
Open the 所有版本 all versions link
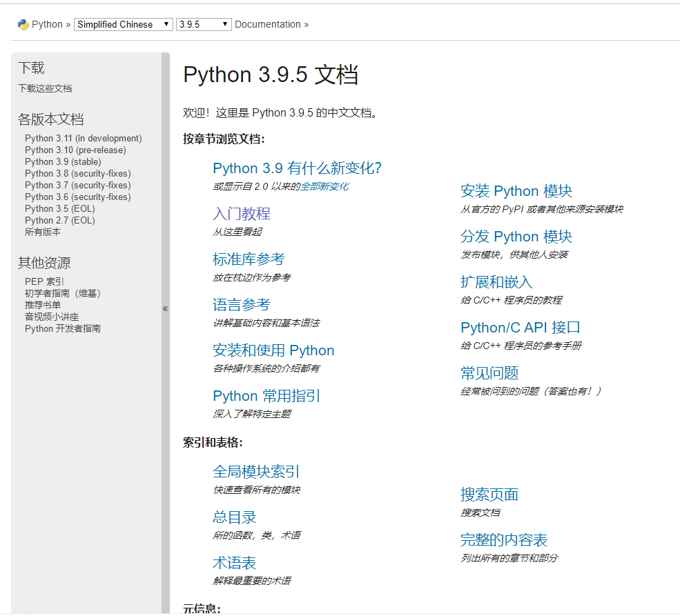tap(43, 232)
